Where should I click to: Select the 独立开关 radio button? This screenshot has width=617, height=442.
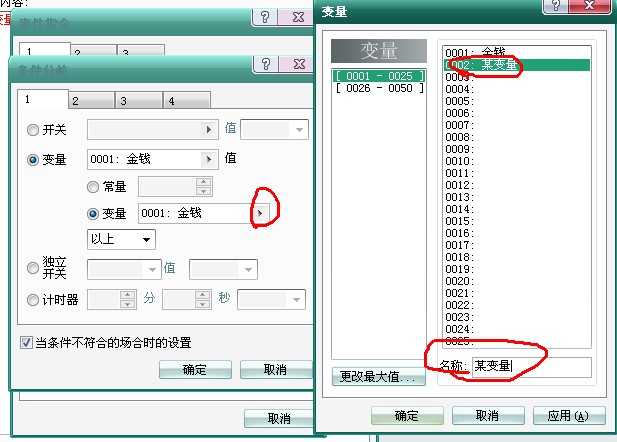(33, 268)
